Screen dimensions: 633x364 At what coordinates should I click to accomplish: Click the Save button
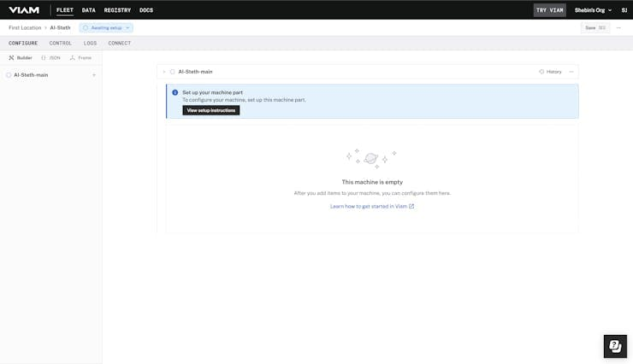595,28
